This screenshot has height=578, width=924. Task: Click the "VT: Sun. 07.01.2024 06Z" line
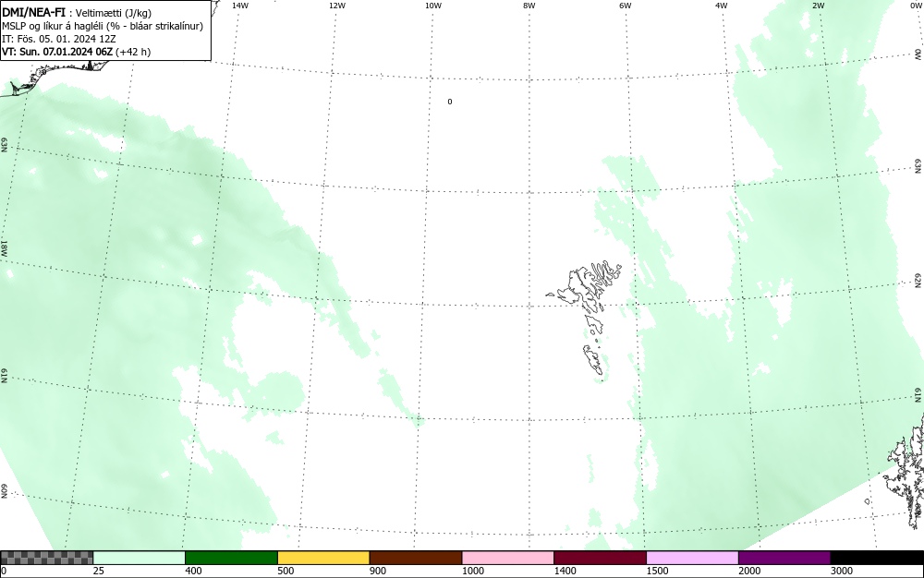(57, 52)
